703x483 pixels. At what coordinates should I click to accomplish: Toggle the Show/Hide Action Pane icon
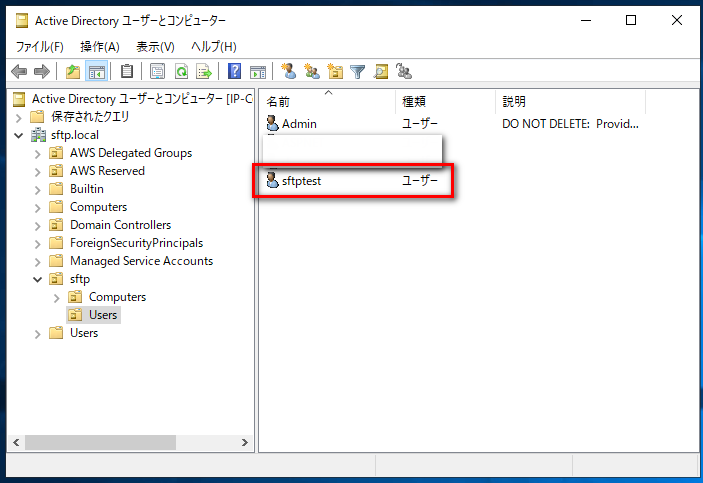(x=258, y=71)
